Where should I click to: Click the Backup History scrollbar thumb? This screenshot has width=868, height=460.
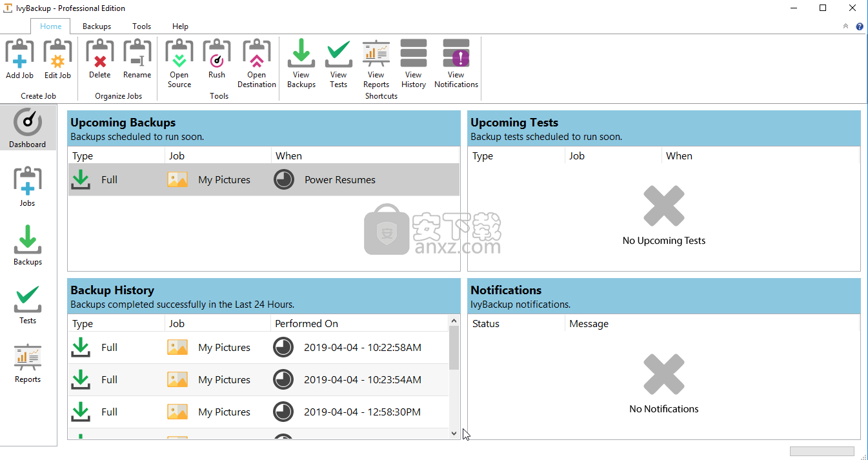pyautogui.click(x=454, y=348)
